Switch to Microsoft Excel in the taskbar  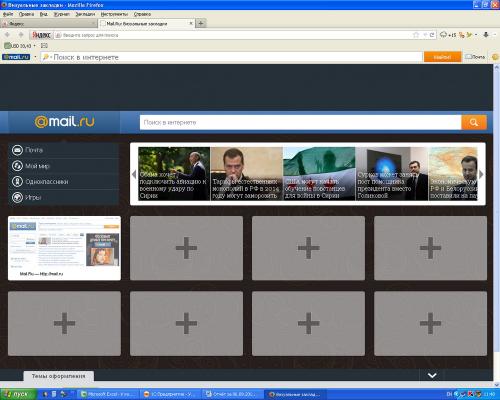(x=108, y=394)
